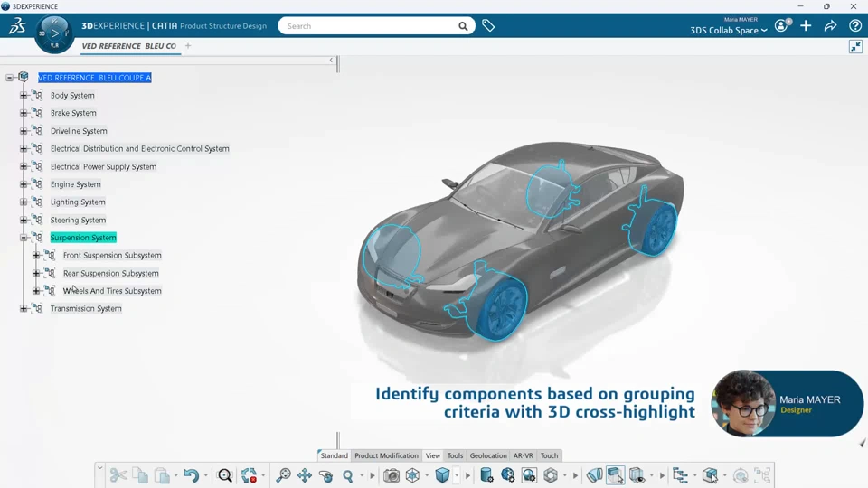
Task: Click the Paste tool
Action: 162,475
